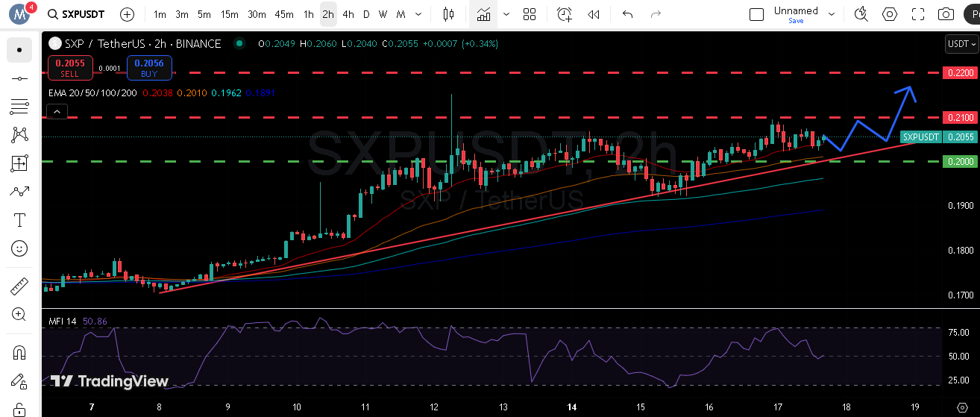980x417 pixels.
Task: Click the green 0.2000 price line label
Action: [960, 161]
